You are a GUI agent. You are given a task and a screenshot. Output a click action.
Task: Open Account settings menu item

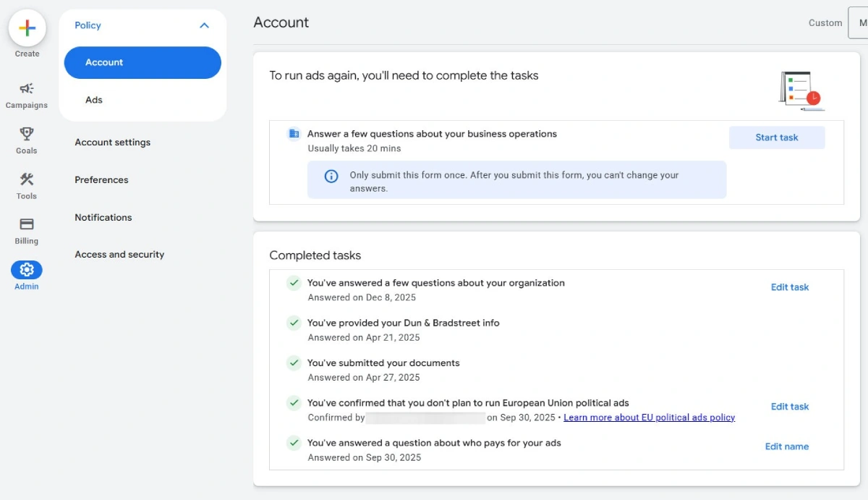coord(113,143)
